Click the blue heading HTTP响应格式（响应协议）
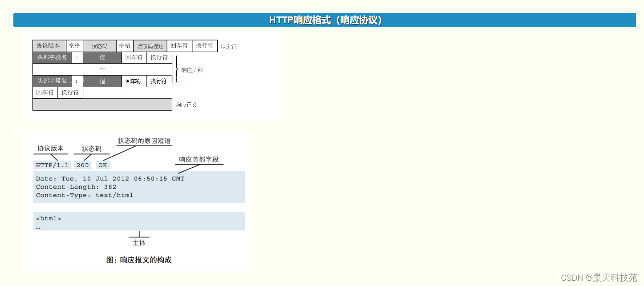 (x=325, y=20)
